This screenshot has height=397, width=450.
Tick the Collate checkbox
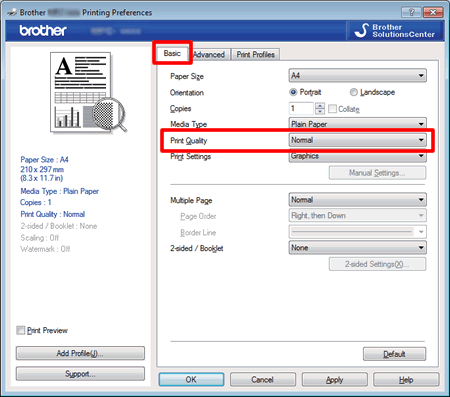tap(332, 109)
